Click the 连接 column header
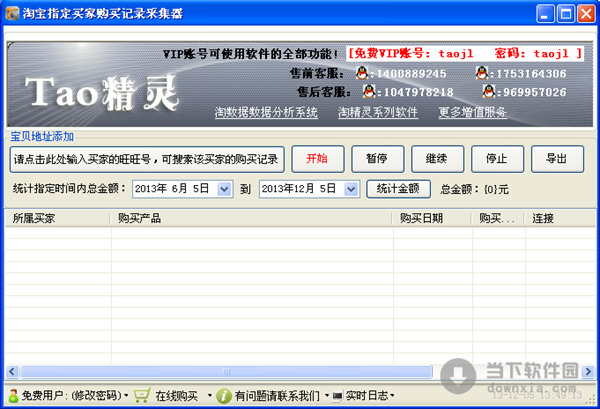This screenshot has width=600, height=409. pyautogui.click(x=560, y=218)
